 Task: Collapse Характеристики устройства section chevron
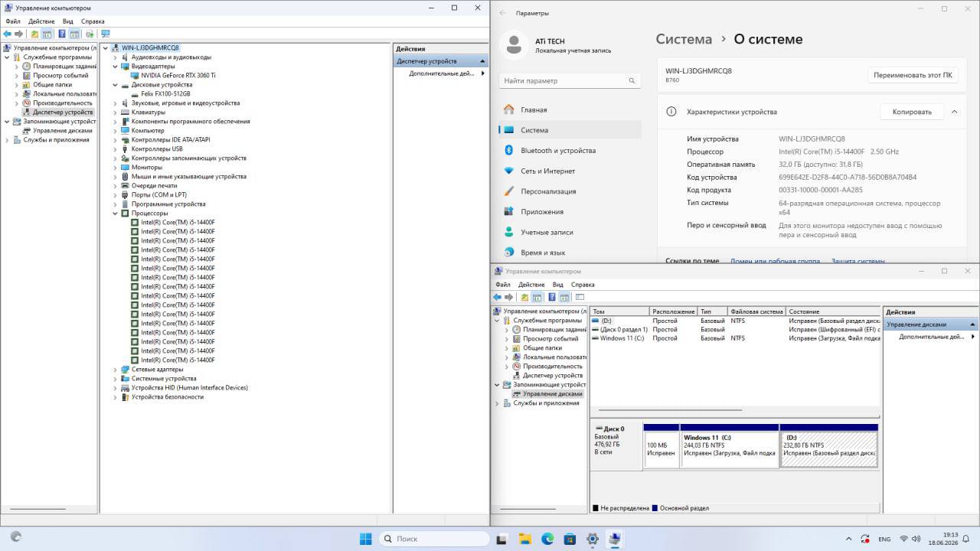955,112
